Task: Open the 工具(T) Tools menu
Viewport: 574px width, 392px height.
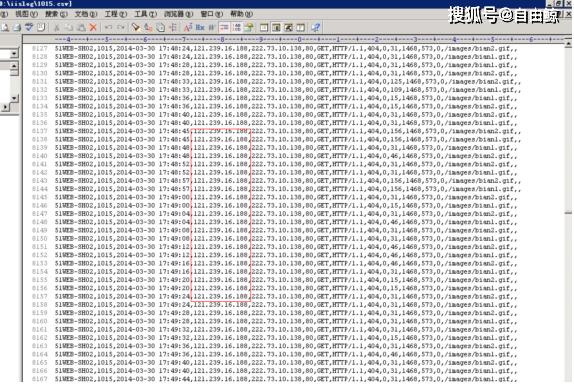Action: coord(145,14)
